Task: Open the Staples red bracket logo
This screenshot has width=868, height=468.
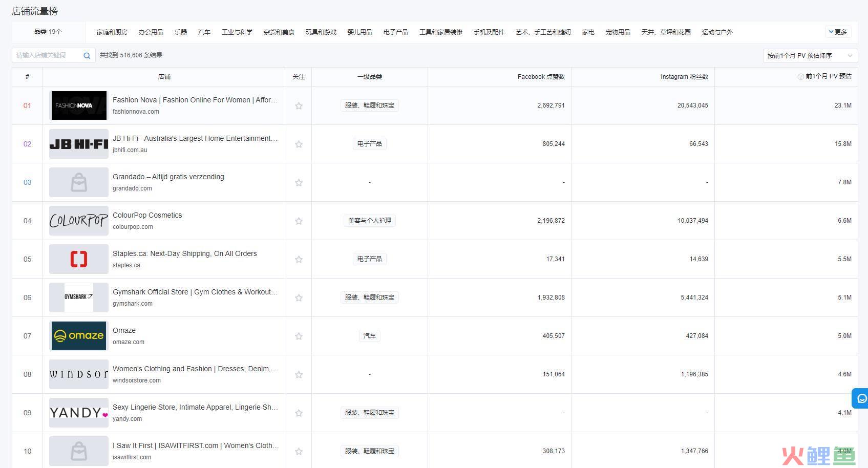Action: [79, 259]
